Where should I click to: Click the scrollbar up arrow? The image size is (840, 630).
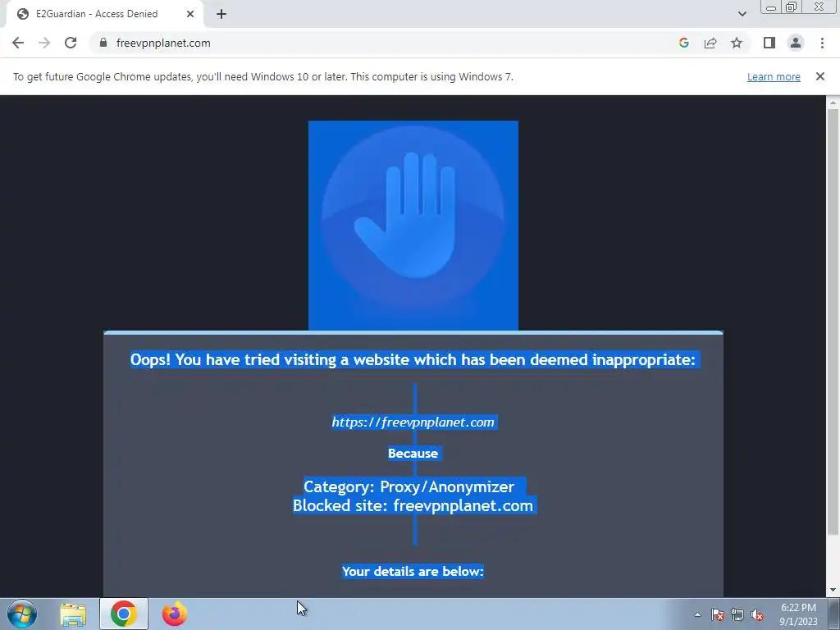(833, 102)
